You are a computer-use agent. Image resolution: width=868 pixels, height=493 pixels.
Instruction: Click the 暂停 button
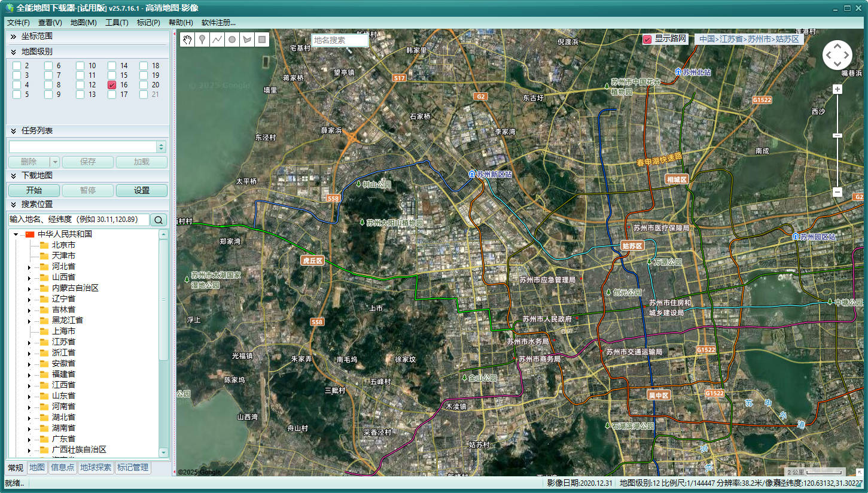[88, 190]
